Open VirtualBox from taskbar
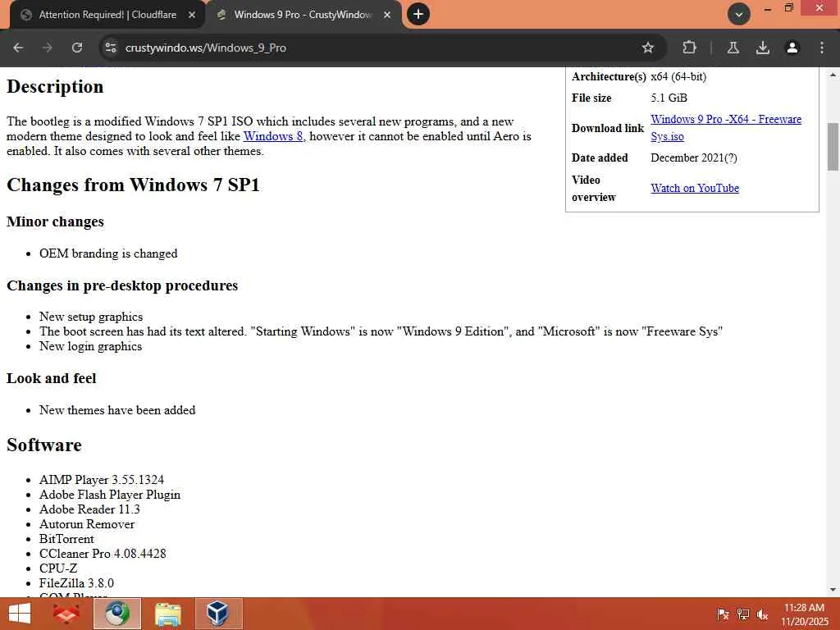Viewport: 840px width, 630px height. coord(218,614)
